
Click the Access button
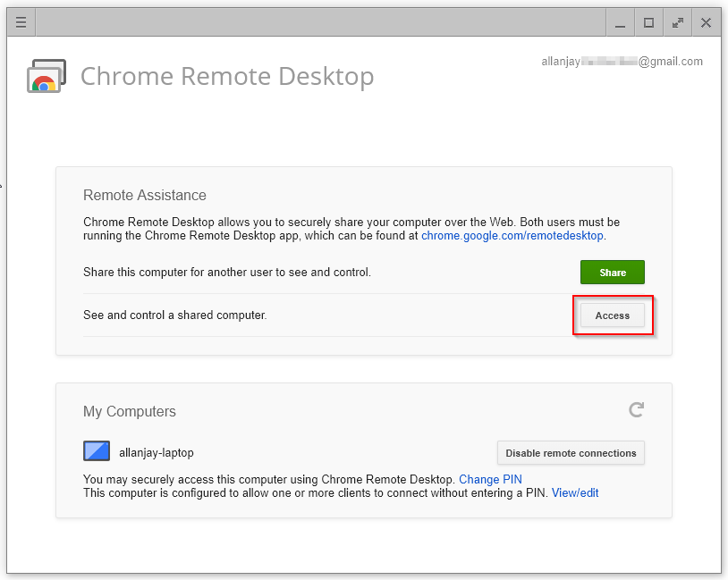point(613,315)
